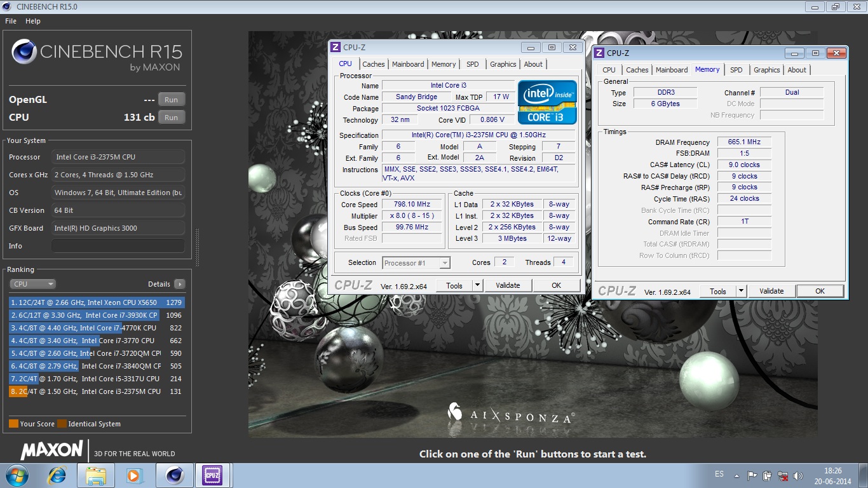Select ranking row Core i7-3840QM 505
This screenshot has height=488, width=868.
coord(97,366)
